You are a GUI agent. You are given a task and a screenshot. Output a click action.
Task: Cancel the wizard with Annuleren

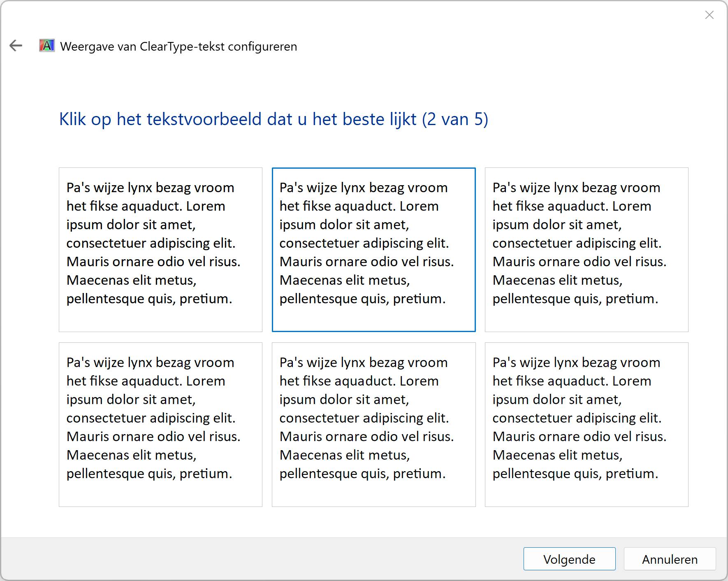click(670, 559)
